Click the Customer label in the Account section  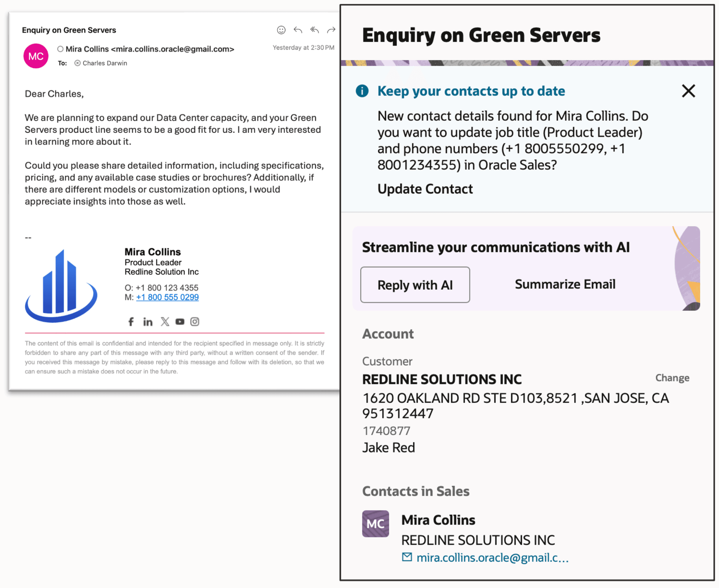click(x=387, y=361)
